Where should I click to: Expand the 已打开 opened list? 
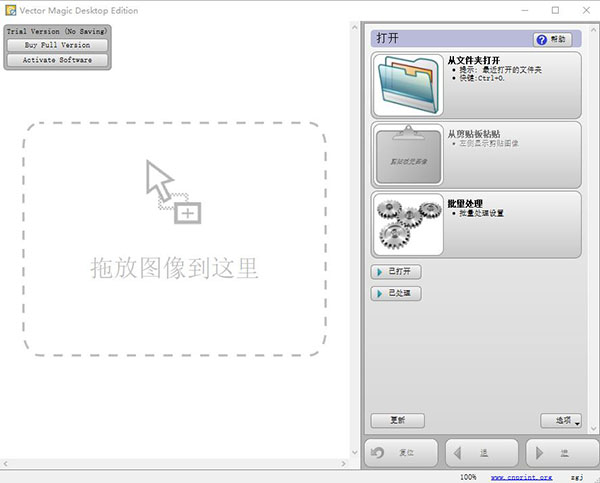point(396,272)
